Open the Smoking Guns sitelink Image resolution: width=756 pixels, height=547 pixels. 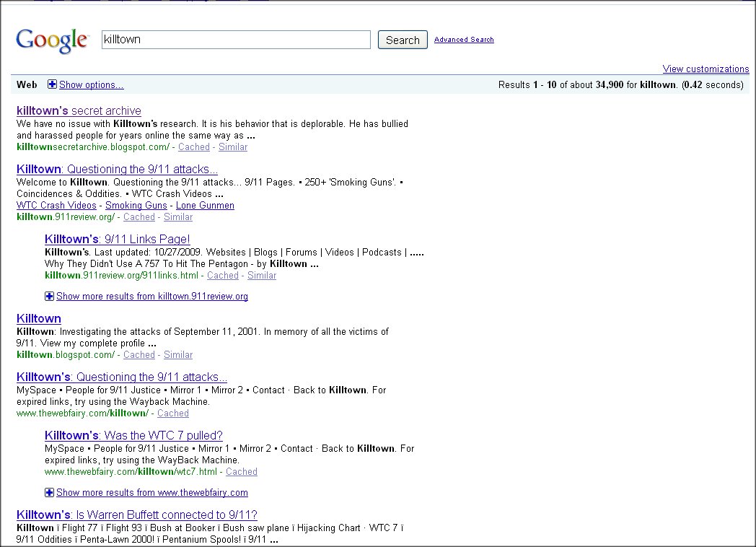click(x=136, y=206)
